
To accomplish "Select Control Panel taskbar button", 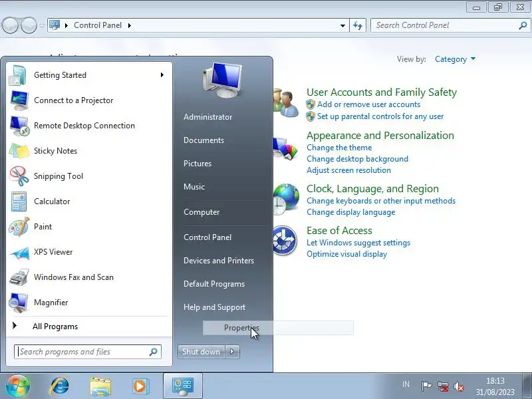I will pyautogui.click(x=183, y=386).
